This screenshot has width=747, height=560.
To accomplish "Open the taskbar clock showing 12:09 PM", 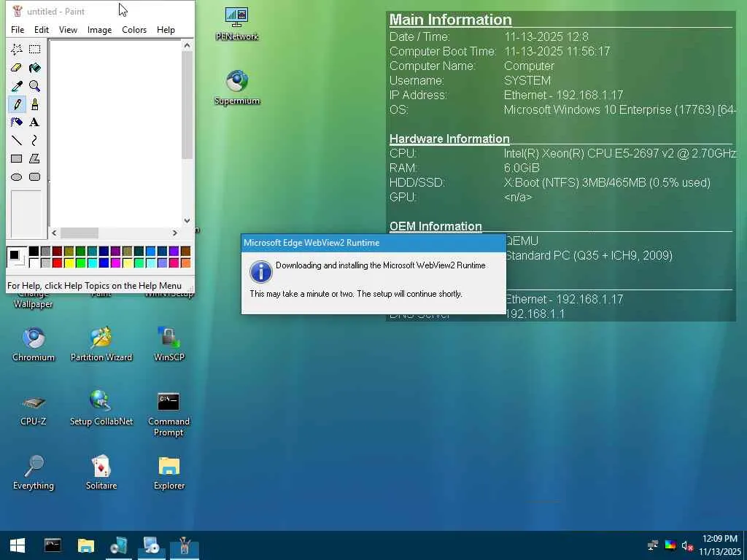I will click(x=720, y=545).
